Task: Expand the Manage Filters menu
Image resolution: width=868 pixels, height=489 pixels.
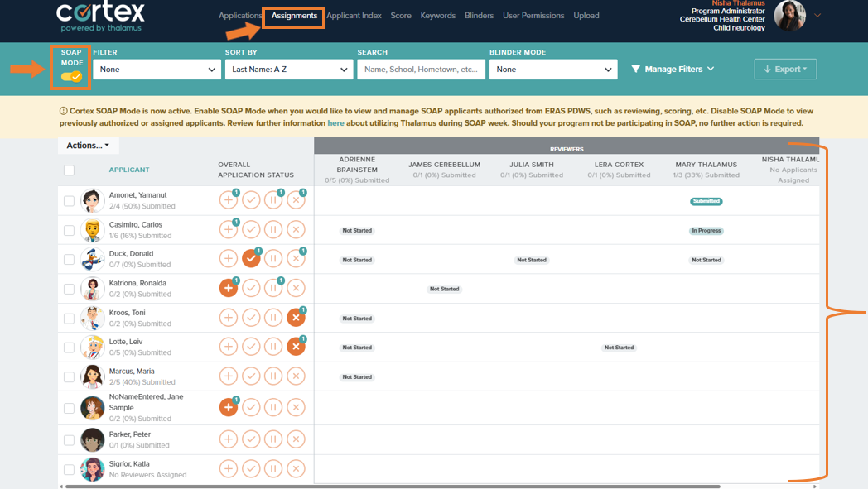Action: coord(673,70)
